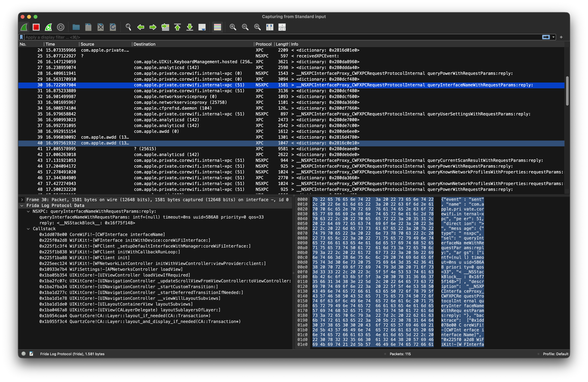The width and height of the screenshot is (588, 382).
Task: Stop the running capture with red square
Action: coord(36,27)
